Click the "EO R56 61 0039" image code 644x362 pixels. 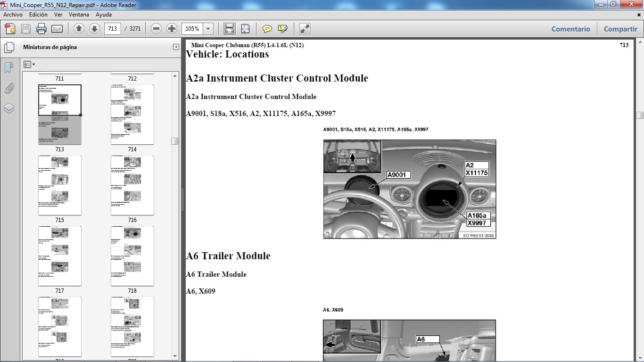coord(479,235)
